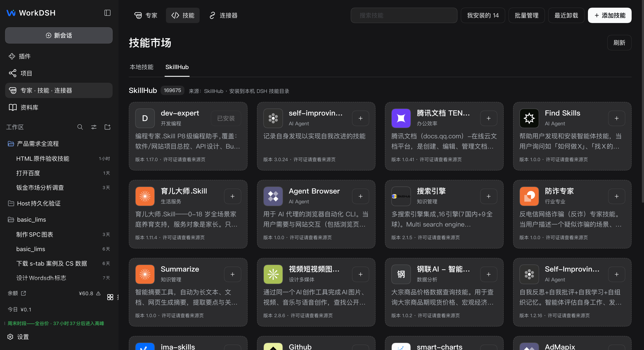Open the 余额 external link icon
Image resolution: width=644 pixels, height=350 pixels.
[23, 293]
